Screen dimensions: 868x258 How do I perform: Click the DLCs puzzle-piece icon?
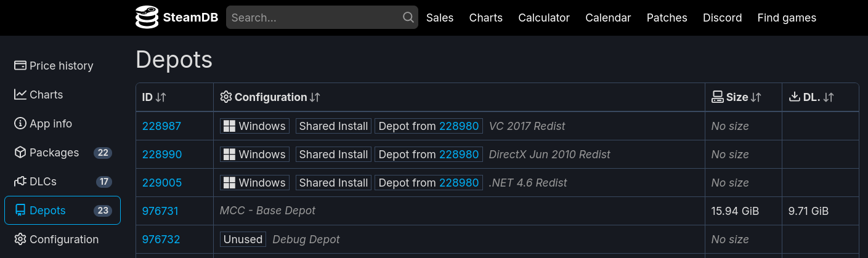pos(20,181)
